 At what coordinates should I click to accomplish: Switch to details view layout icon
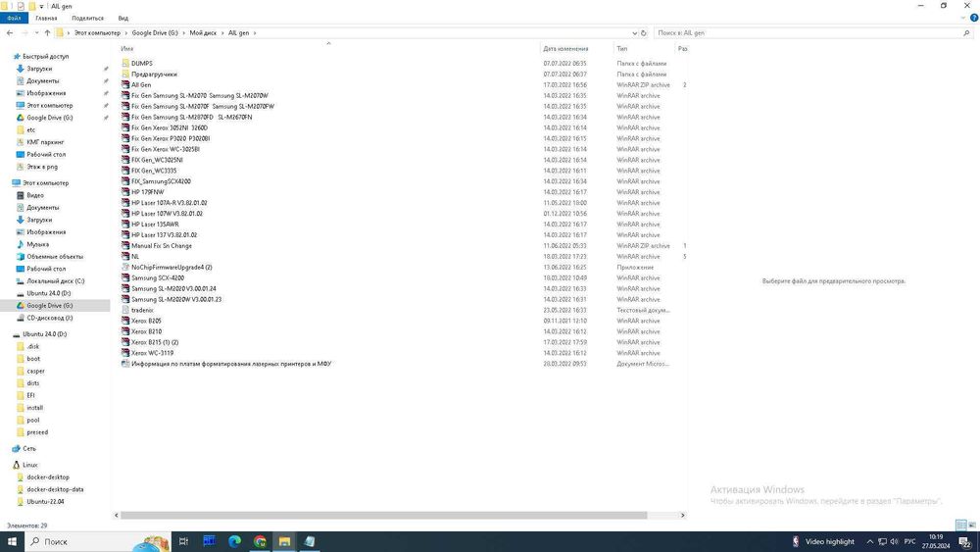coord(961,526)
